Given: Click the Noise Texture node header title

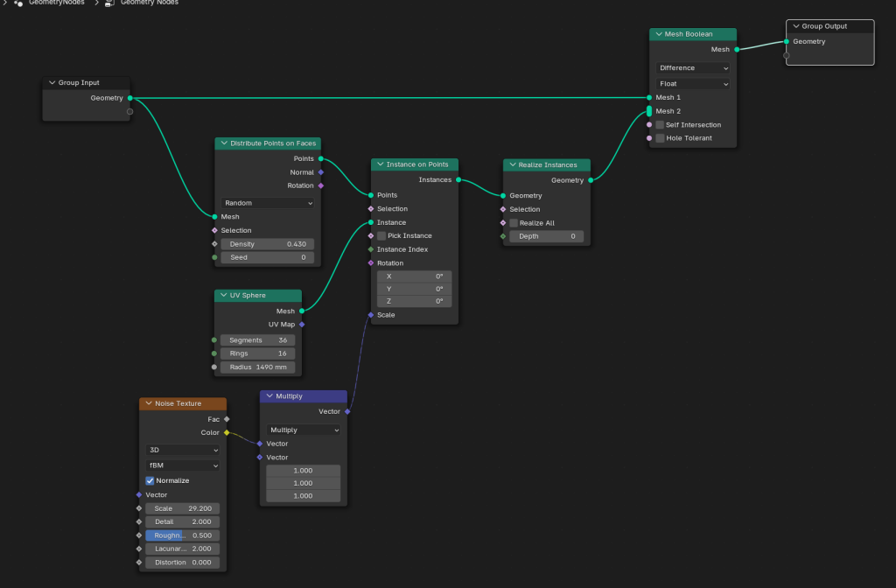Looking at the screenshot, I should [x=178, y=403].
